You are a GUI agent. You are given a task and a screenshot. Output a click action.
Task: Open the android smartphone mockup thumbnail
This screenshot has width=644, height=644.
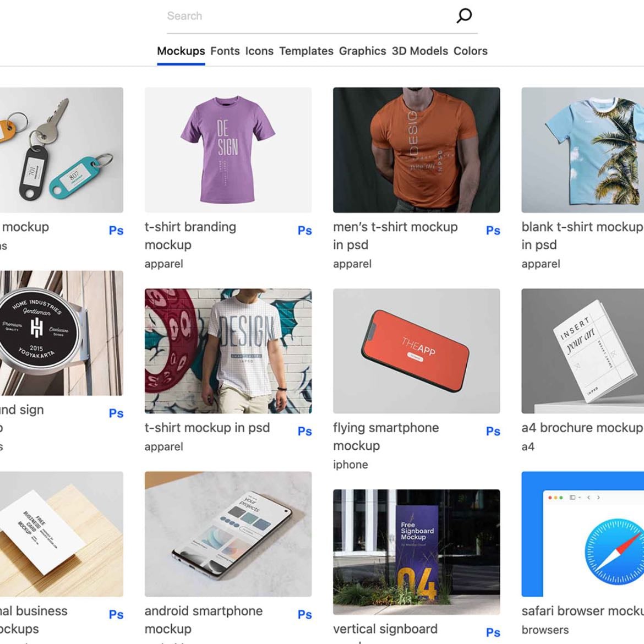[228, 534]
